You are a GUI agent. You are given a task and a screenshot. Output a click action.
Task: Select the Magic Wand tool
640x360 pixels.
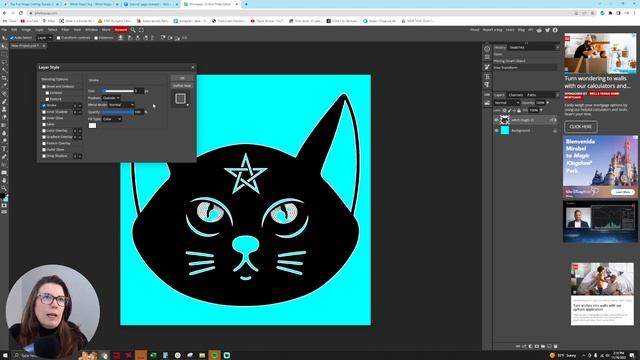pyautogui.click(x=4, y=70)
